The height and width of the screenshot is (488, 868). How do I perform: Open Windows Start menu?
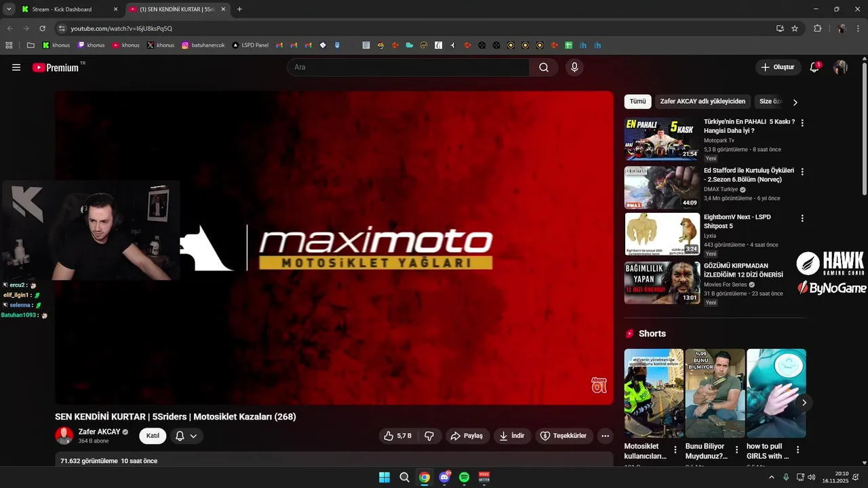(x=384, y=477)
